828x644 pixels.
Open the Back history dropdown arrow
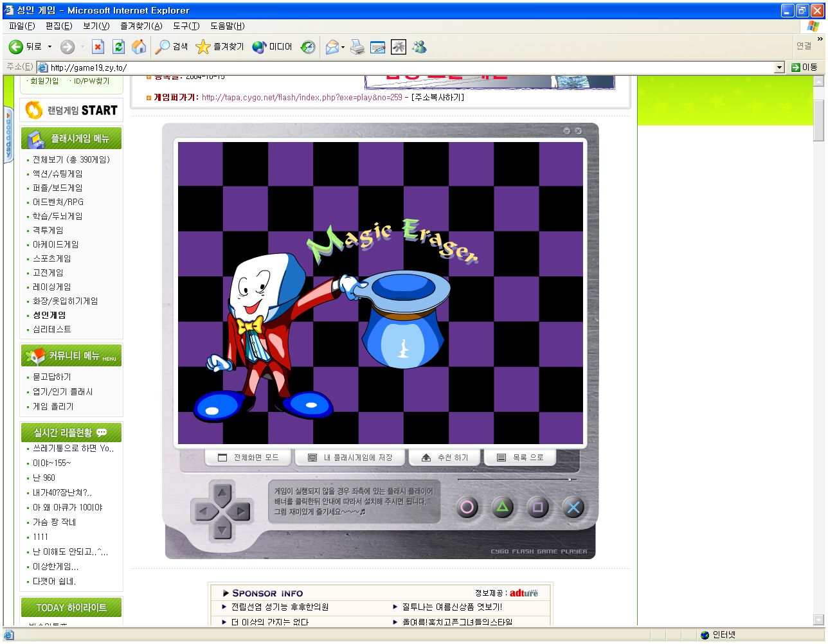[50, 47]
